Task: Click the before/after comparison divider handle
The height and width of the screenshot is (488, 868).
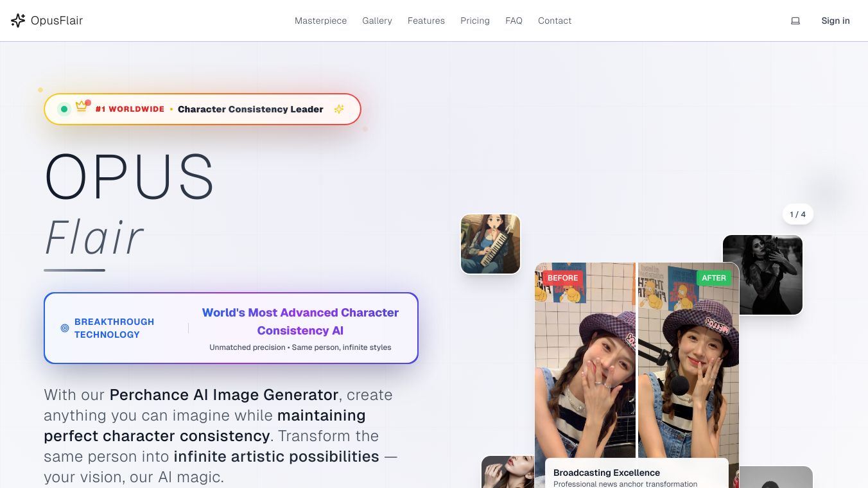Action: coord(637,376)
